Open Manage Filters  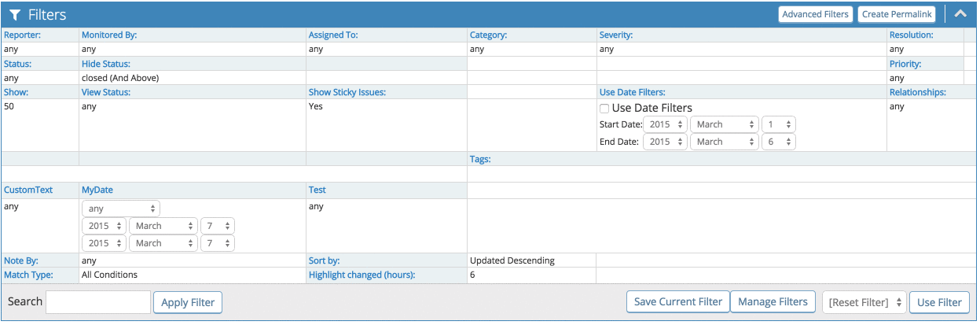point(773,301)
